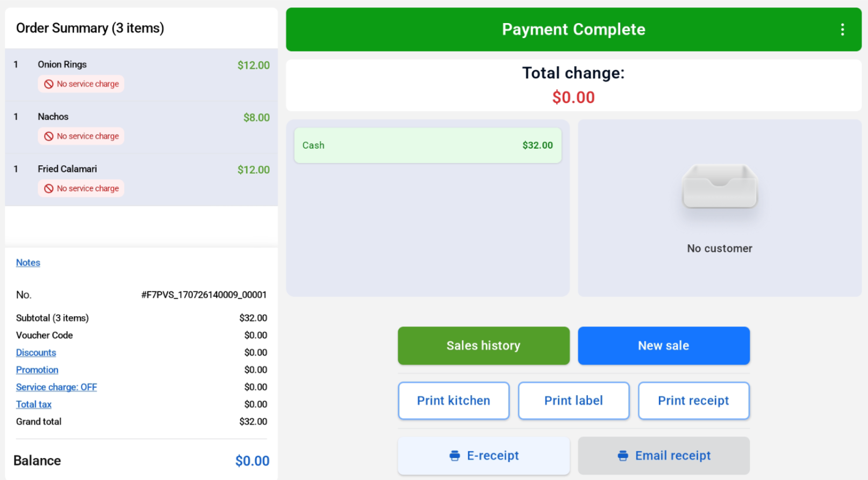Click the empty customer tray icon
Viewport: 868px width, 480px height.
(720, 186)
